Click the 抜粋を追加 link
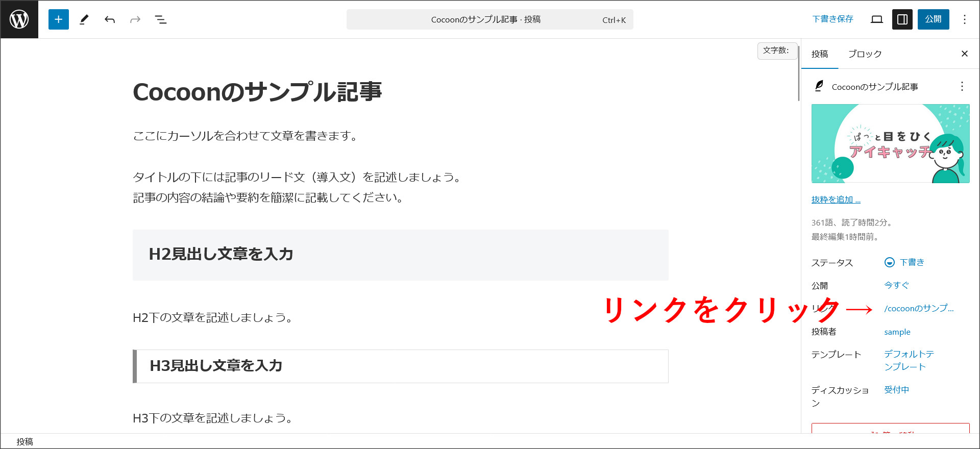This screenshot has height=449, width=980. [x=836, y=199]
